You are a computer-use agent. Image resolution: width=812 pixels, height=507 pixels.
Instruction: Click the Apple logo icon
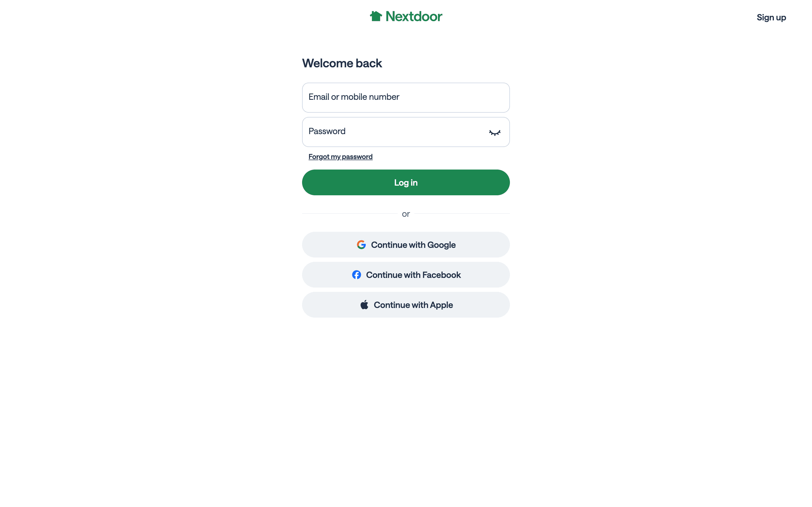point(364,305)
